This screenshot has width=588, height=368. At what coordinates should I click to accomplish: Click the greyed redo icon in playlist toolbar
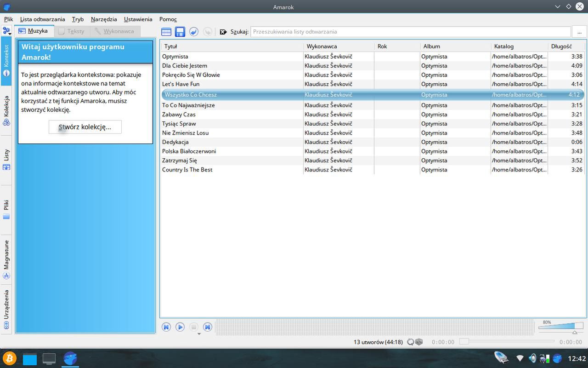tap(208, 32)
